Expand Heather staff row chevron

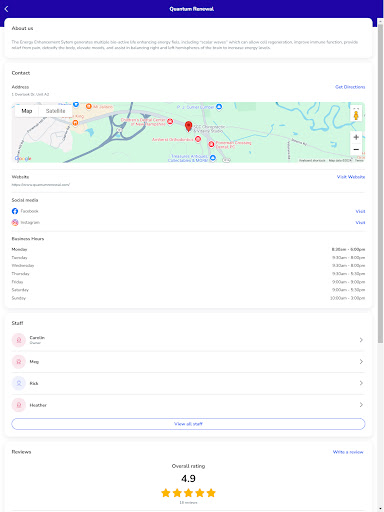[x=361, y=405]
